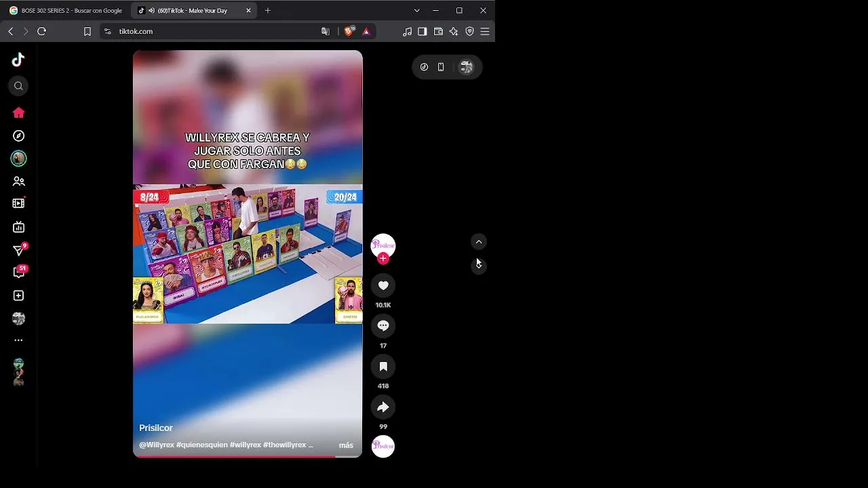Image resolution: width=868 pixels, height=488 pixels.
Task: Reload the current page
Action: click(x=41, y=31)
